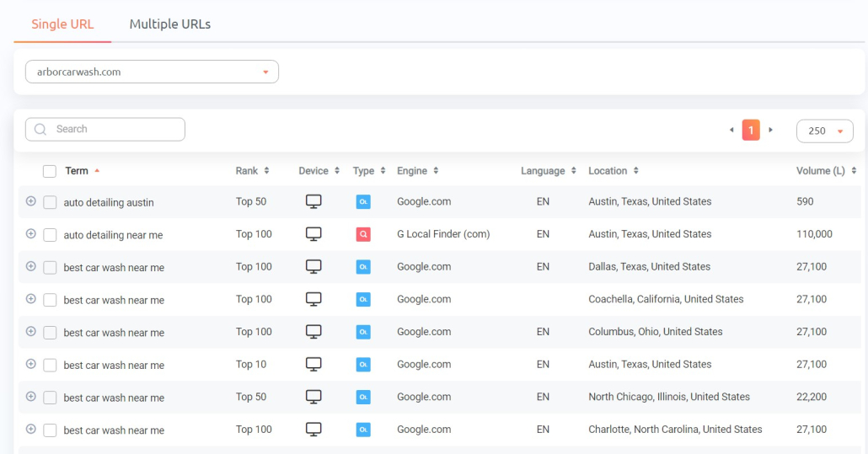
Task: Sort by Term column header
Action: tap(82, 171)
